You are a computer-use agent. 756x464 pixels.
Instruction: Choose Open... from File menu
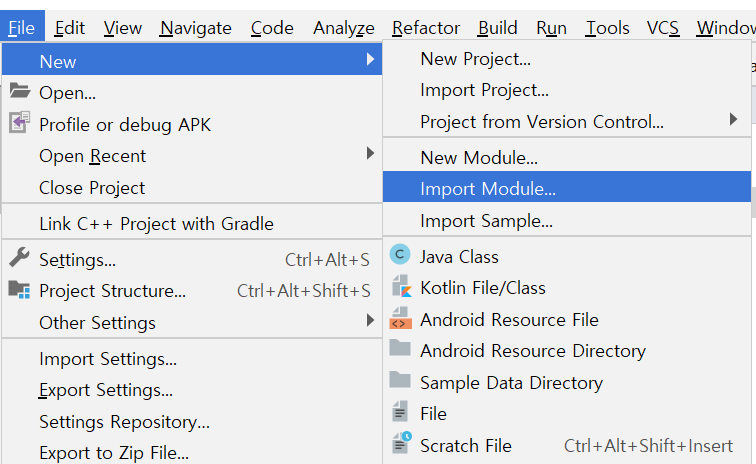point(192,91)
